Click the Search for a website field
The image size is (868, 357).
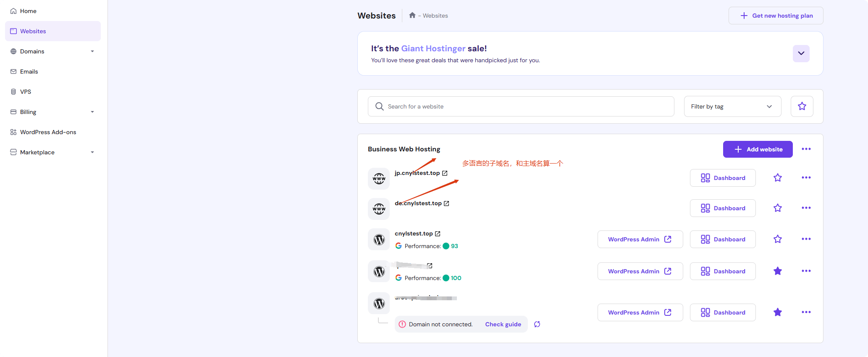click(521, 106)
